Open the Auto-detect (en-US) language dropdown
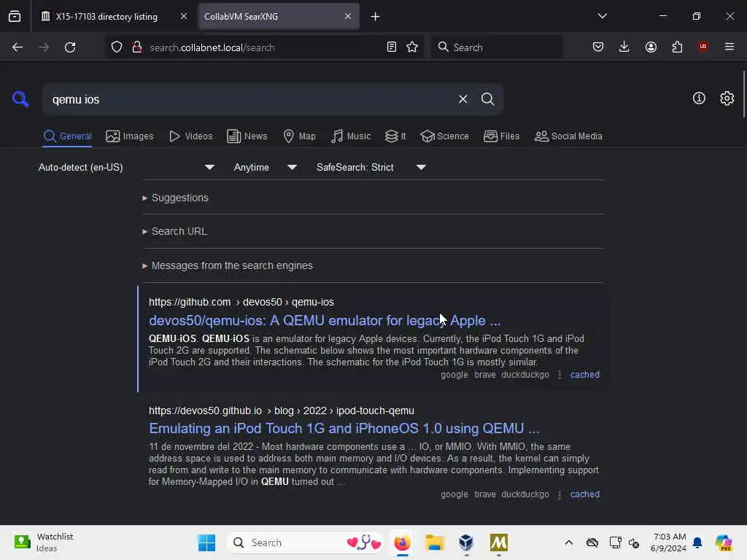 (x=126, y=167)
